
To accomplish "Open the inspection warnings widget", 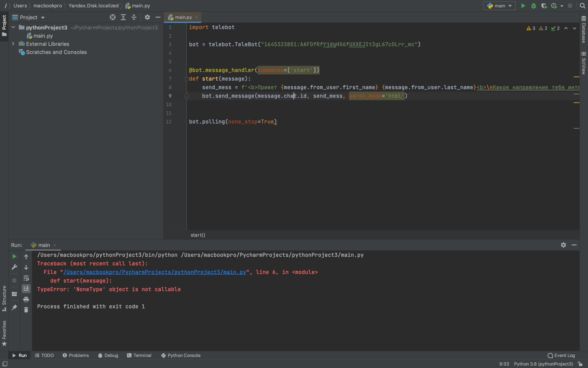I will (543, 28).
